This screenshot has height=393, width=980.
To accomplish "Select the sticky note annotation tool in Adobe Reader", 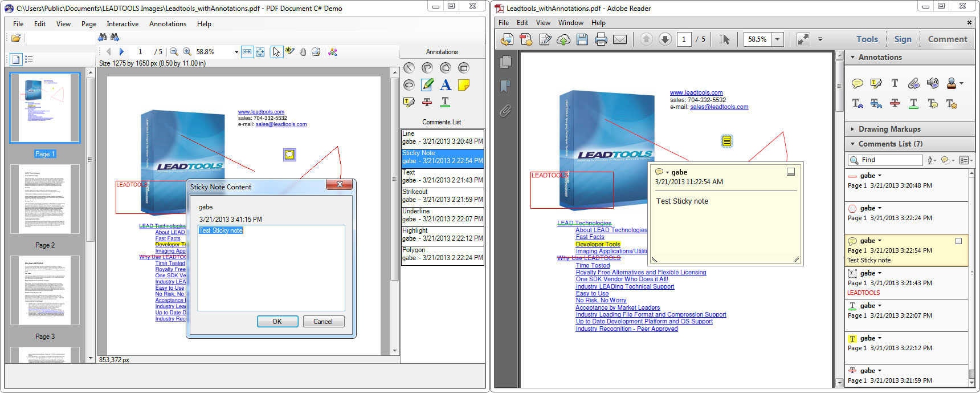I will (857, 84).
